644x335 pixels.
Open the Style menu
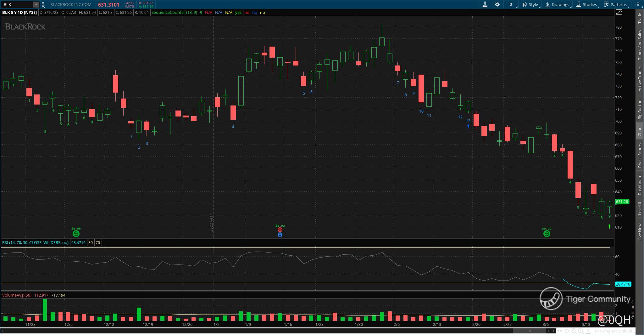tap(531, 4)
